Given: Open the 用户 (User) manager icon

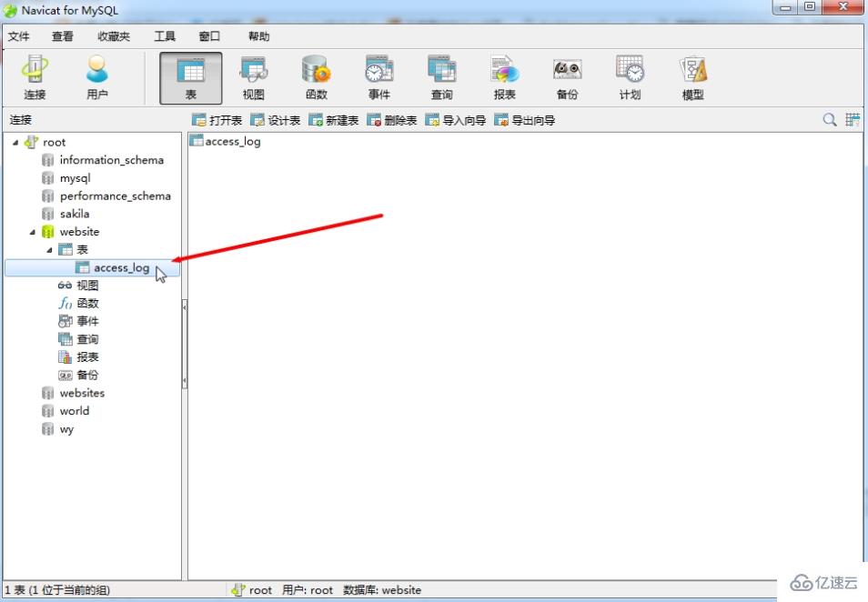Looking at the screenshot, I should coord(97,77).
